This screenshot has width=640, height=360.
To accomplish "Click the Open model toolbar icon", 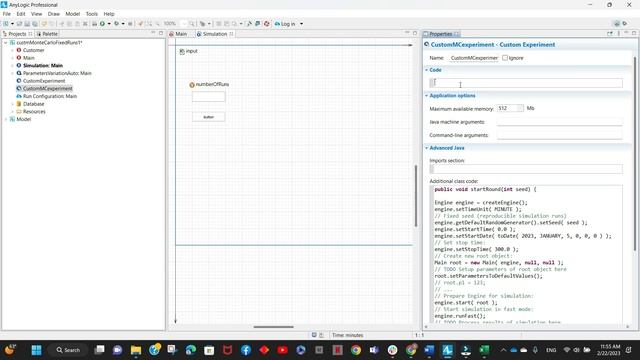I will click(x=19, y=24).
